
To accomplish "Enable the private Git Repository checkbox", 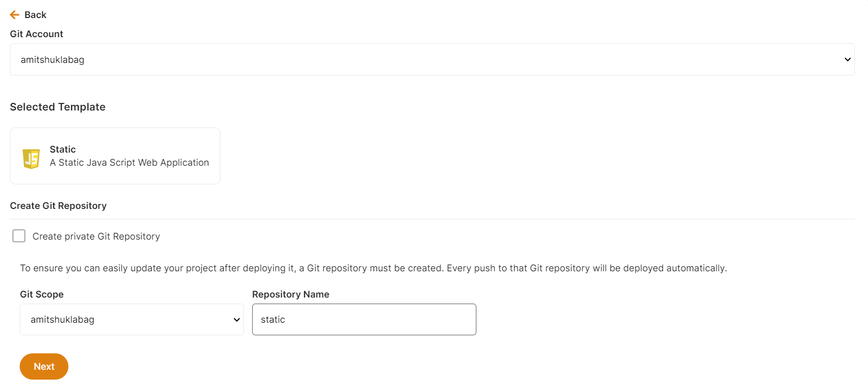I will pos(19,236).
